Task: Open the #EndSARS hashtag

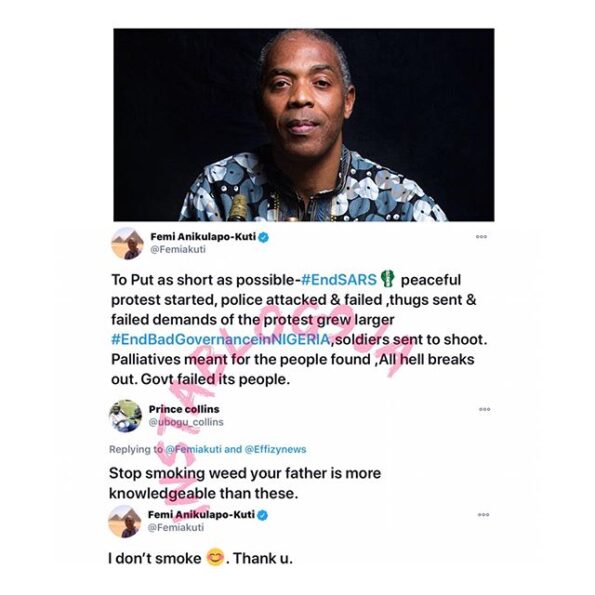Action: click(339, 280)
